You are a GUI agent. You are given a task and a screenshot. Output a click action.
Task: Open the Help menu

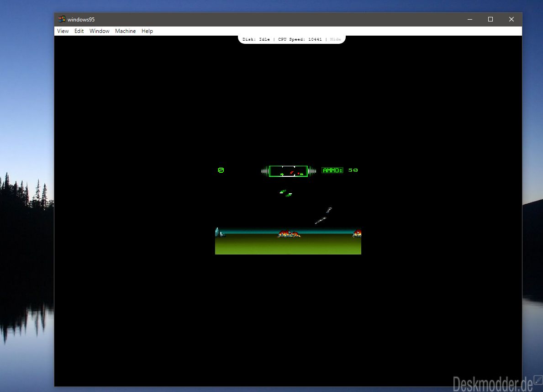click(x=147, y=31)
